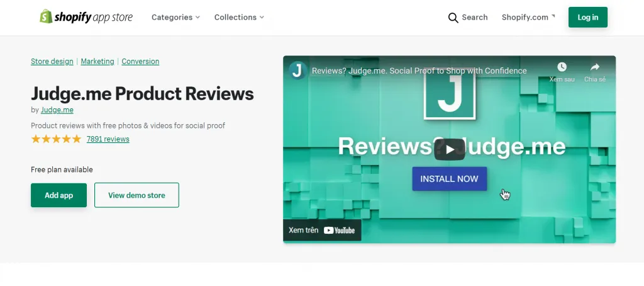
Task: Click the INSTALL NOW button in video
Action: point(449,179)
